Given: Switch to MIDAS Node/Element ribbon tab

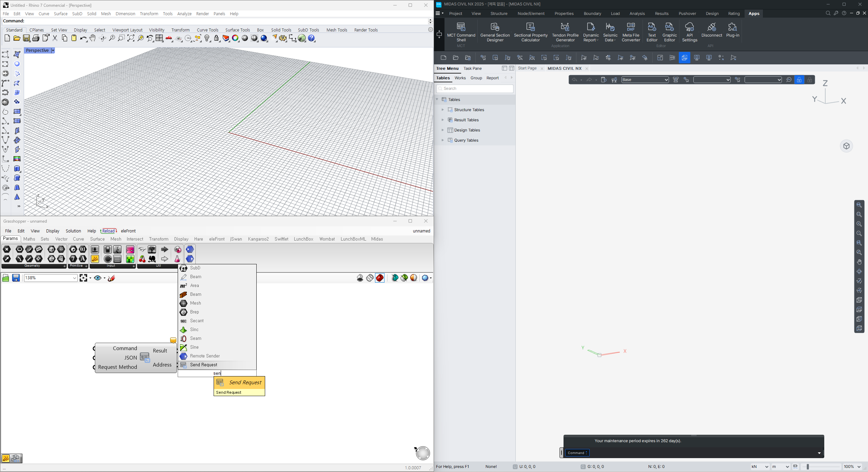Looking at the screenshot, I should tap(531, 14).
